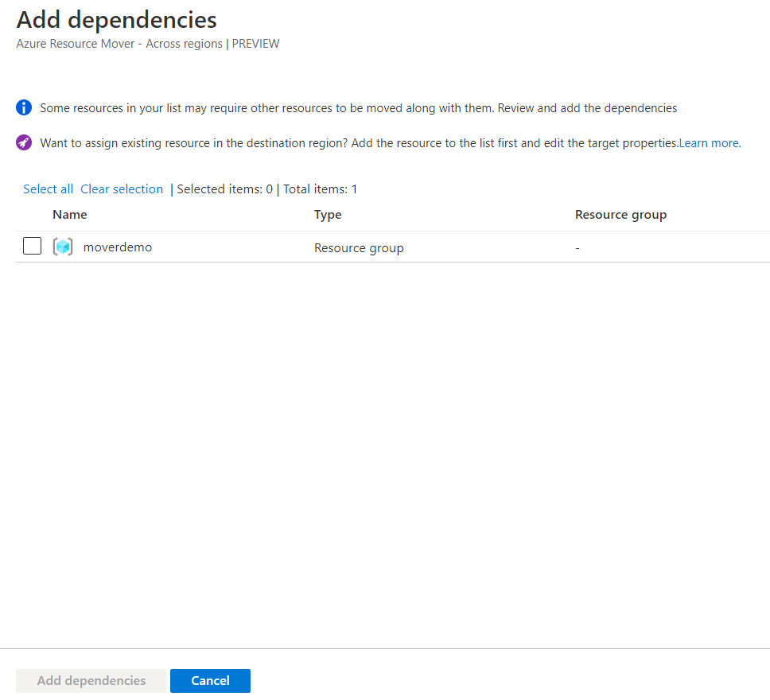The height and width of the screenshot is (700, 770).
Task: Select the moverdemo name text
Action: coord(118,247)
